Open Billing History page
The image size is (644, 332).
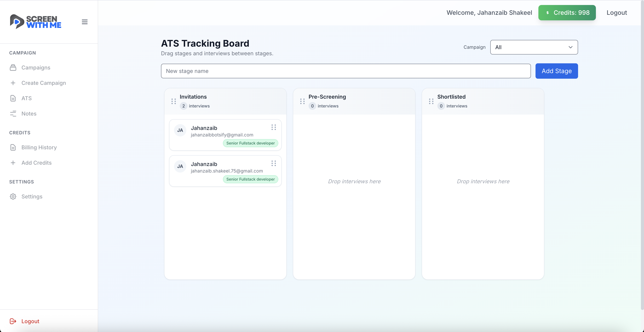pos(39,147)
